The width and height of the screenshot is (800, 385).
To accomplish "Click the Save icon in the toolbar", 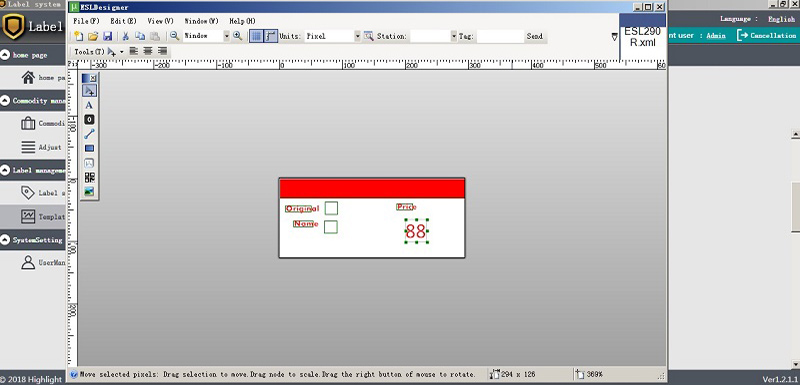I will tap(108, 36).
